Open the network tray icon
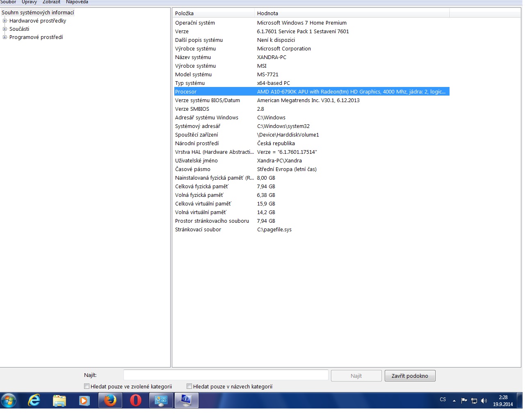Viewport: 525px width, 420px height. pos(474,401)
